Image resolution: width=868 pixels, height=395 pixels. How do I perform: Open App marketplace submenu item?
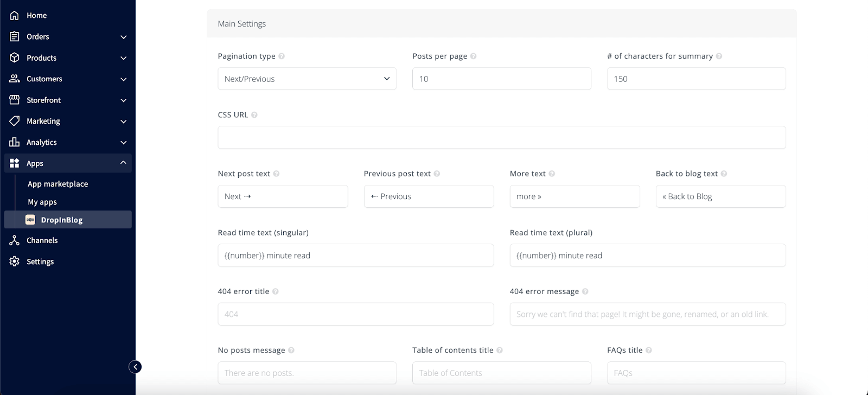[x=58, y=184]
